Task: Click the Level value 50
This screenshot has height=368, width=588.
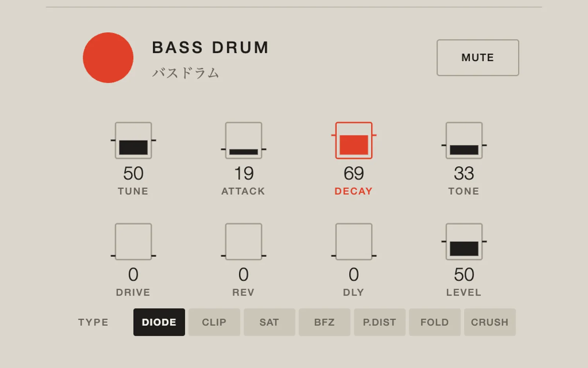Action: [464, 275]
